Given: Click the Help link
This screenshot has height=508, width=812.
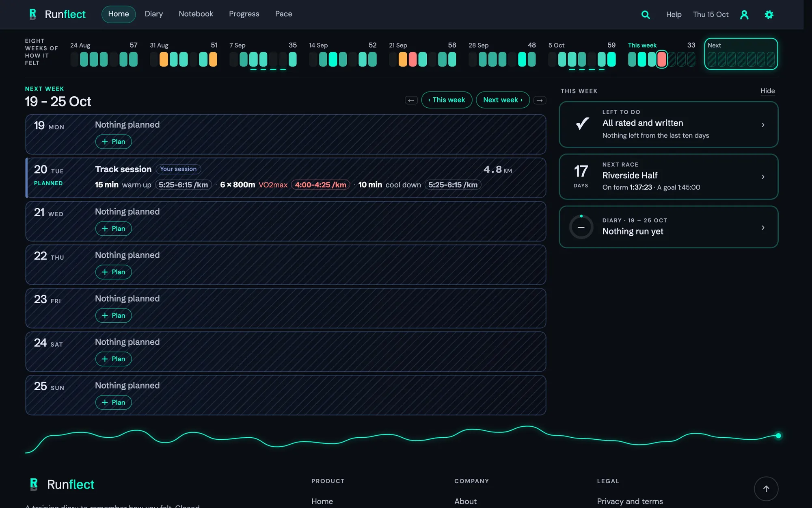Looking at the screenshot, I should (674, 15).
